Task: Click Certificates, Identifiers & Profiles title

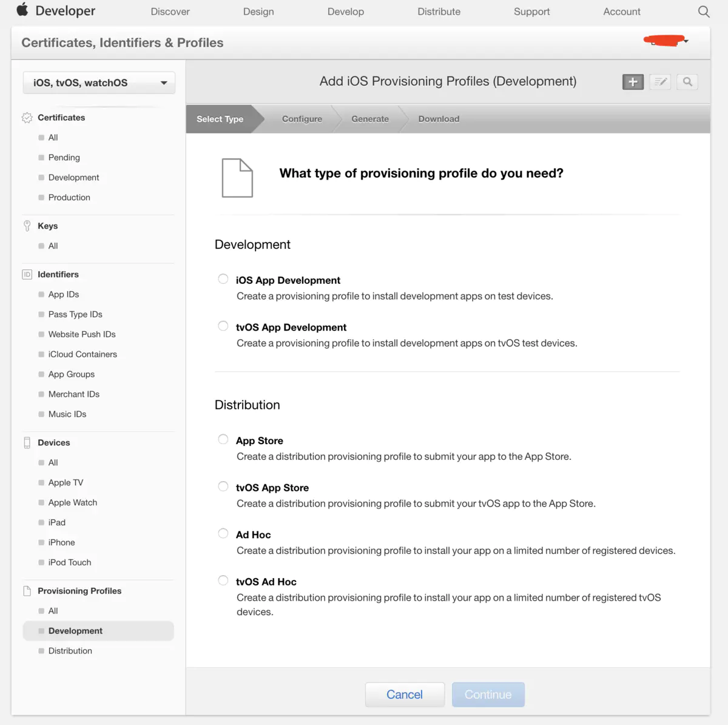Action: (x=123, y=43)
